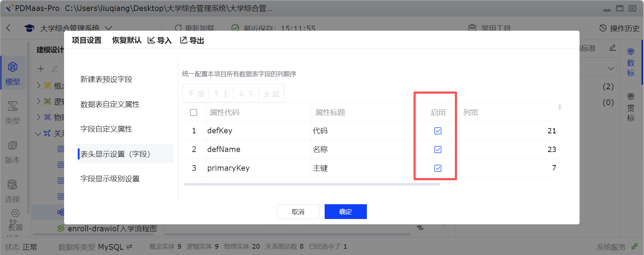Open 设置 from the left sidebar
The image size is (644, 255).
tap(15, 220)
